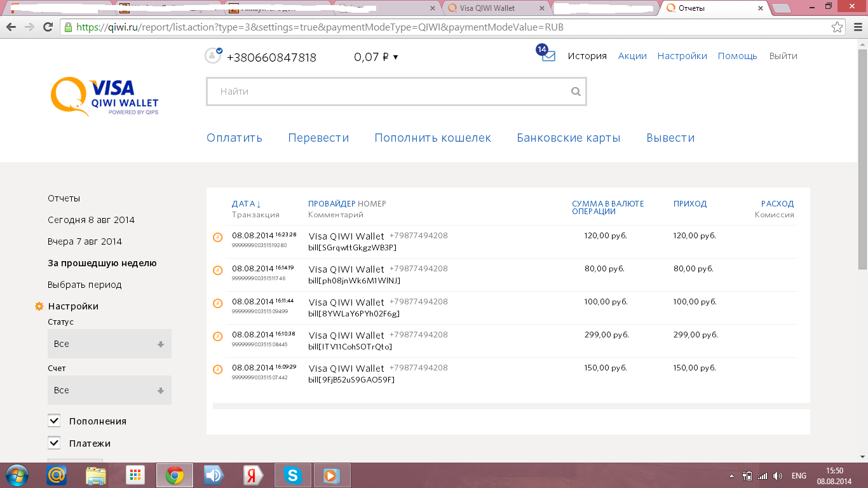The image size is (868, 488).
Task: Click the clock status icon for the 120,00 руб. row
Action: tap(217, 237)
